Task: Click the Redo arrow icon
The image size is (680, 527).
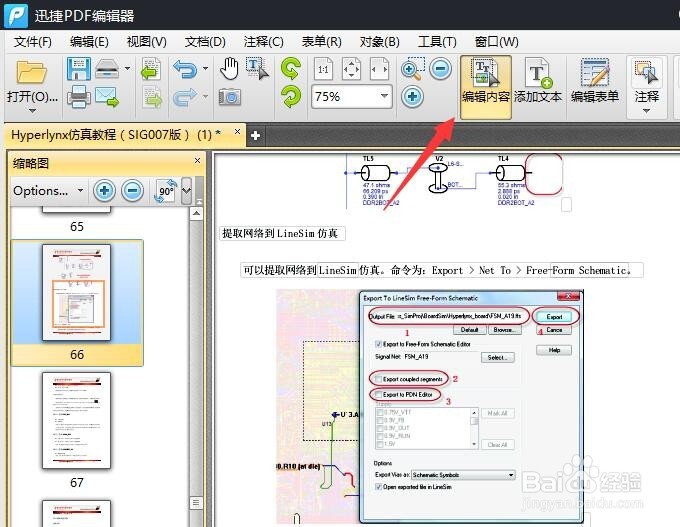Action: point(185,96)
